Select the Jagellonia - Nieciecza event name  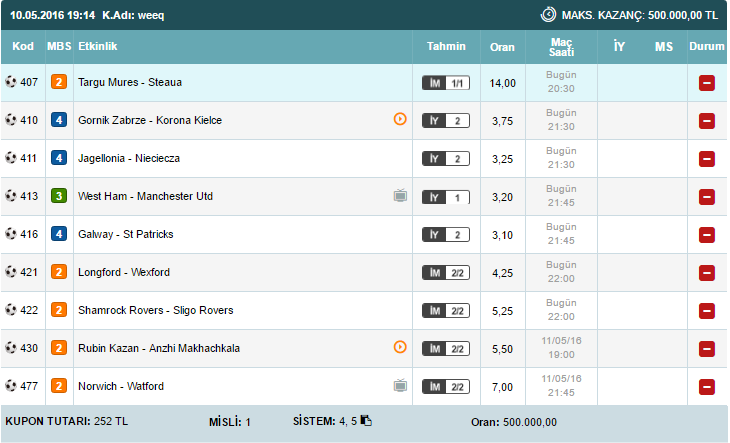pyautogui.click(x=129, y=158)
